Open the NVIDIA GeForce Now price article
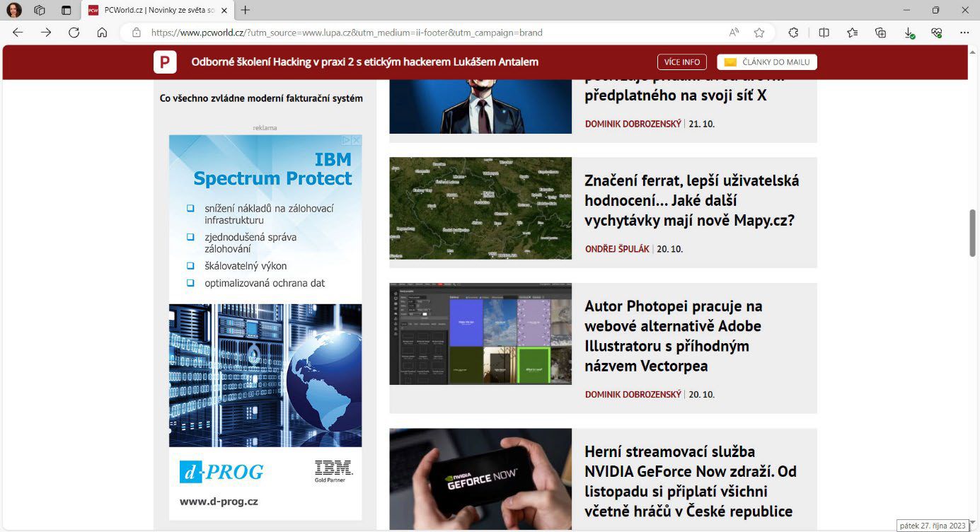 [x=690, y=481]
